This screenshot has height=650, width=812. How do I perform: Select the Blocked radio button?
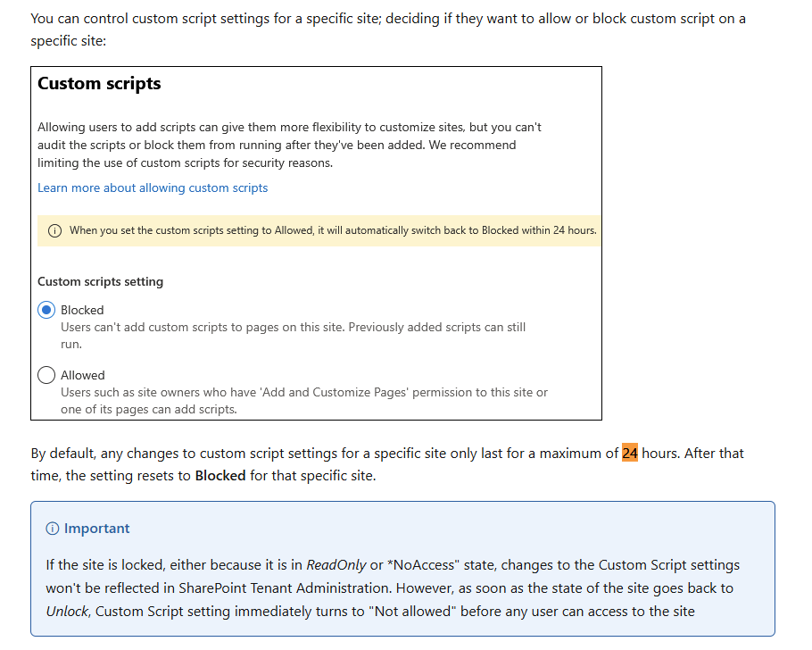pos(46,310)
